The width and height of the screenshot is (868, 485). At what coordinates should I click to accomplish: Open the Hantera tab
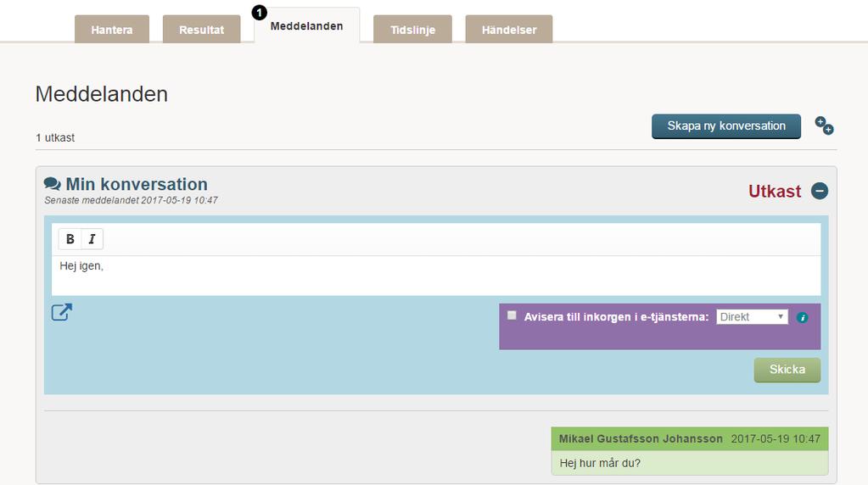pyautogui.click(x=112, y=30)
